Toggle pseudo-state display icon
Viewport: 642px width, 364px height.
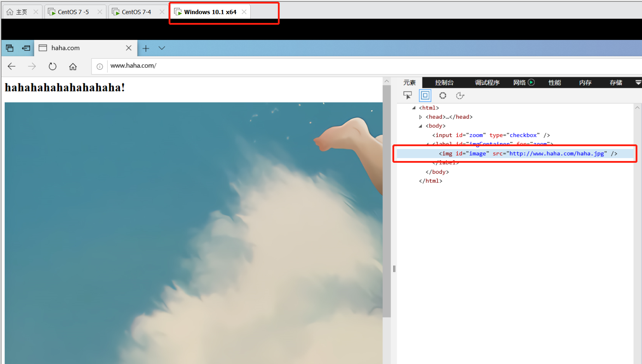(460, 95)
